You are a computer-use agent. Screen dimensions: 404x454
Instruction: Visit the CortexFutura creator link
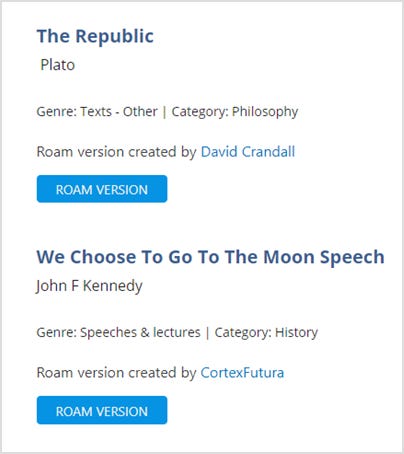coord(242,373)
